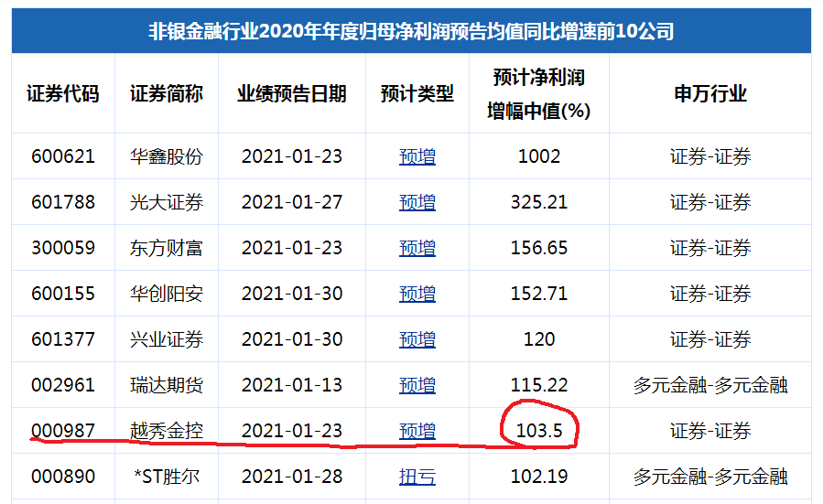Select date 2021-01-28 for *ST胜尔
Viewport: 823px width, 504px height.
click(x=292, y=477)
